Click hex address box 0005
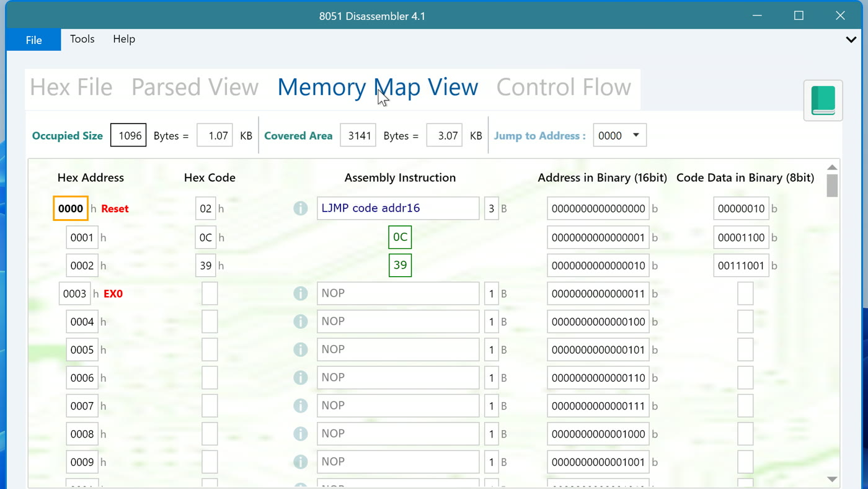 pos(82,349)
